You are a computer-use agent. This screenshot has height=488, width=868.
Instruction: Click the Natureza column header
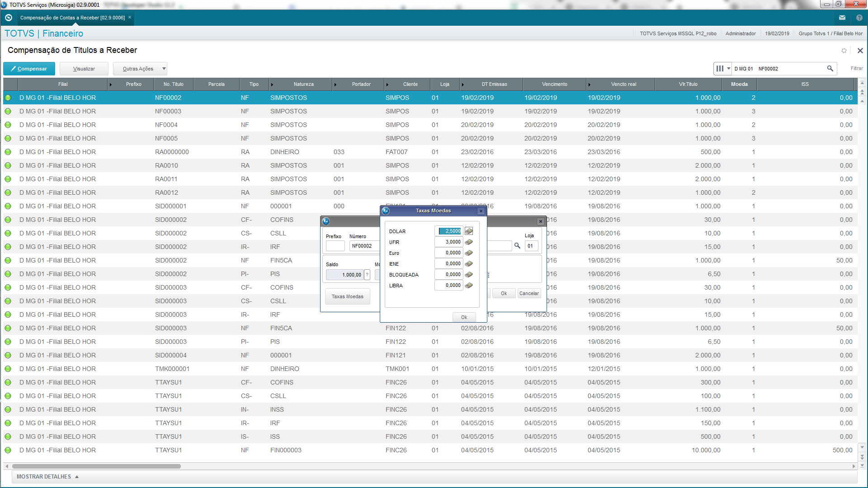click(303, 84)
